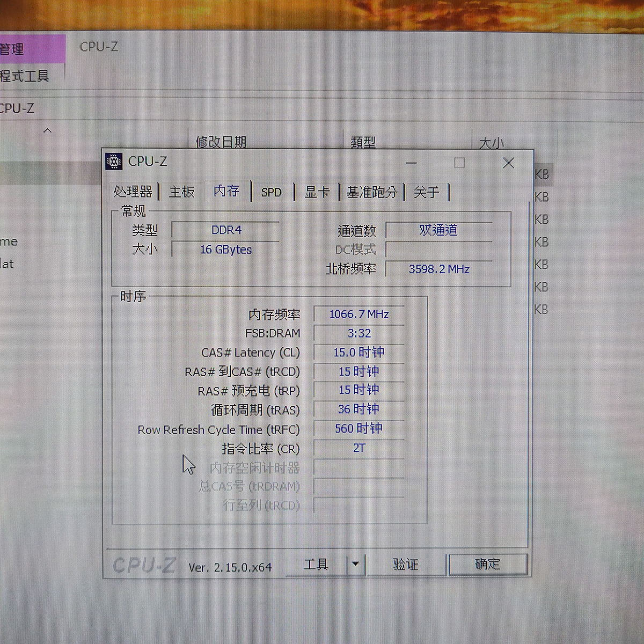Open the 基准跑分 (Benchmark) tab
This screenshot has width=644, height=644.
372,192
